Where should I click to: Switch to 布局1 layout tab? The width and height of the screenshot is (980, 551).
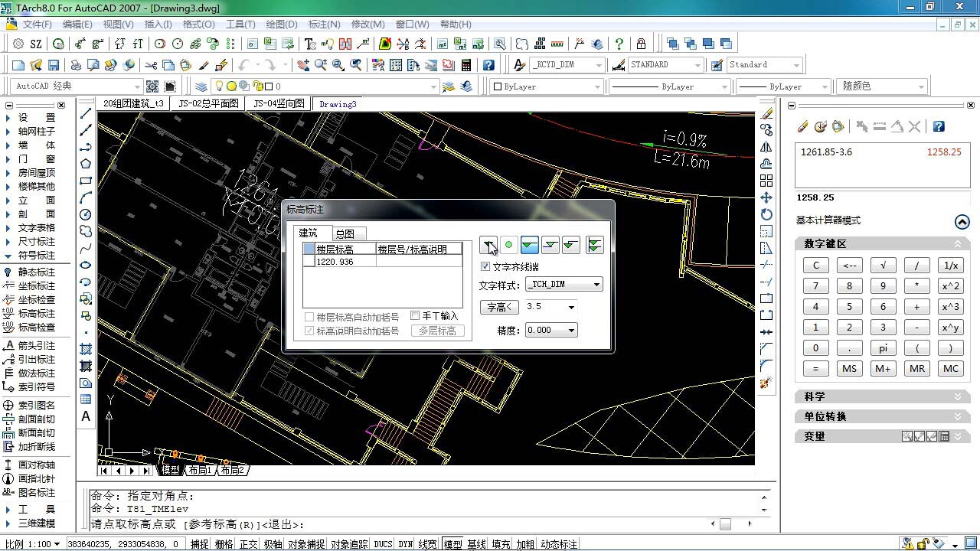click(x=200, y=470)
